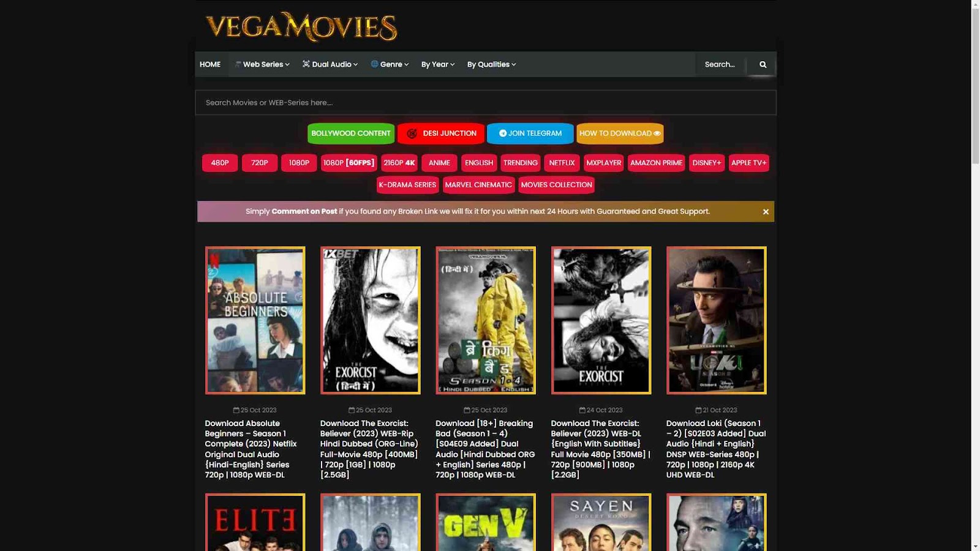Open the K-Drama Series tag
The image size is (980, 551).
(407, 185)
